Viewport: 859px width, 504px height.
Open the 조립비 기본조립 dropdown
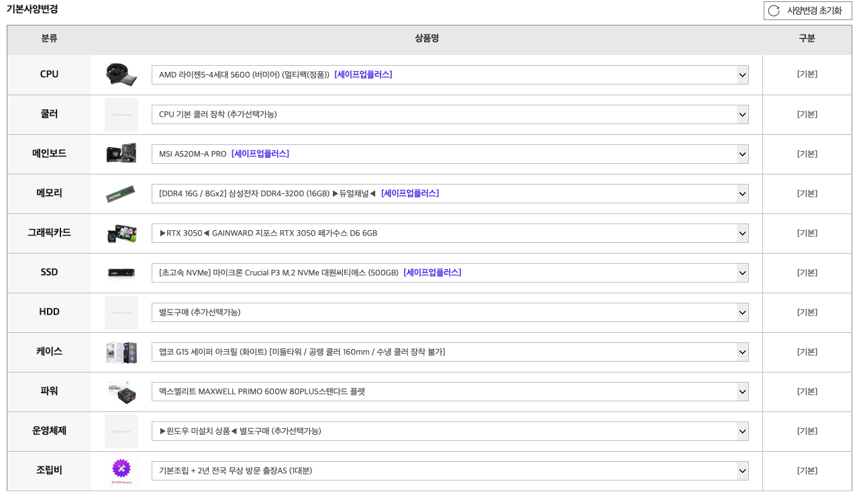point(450,470)
